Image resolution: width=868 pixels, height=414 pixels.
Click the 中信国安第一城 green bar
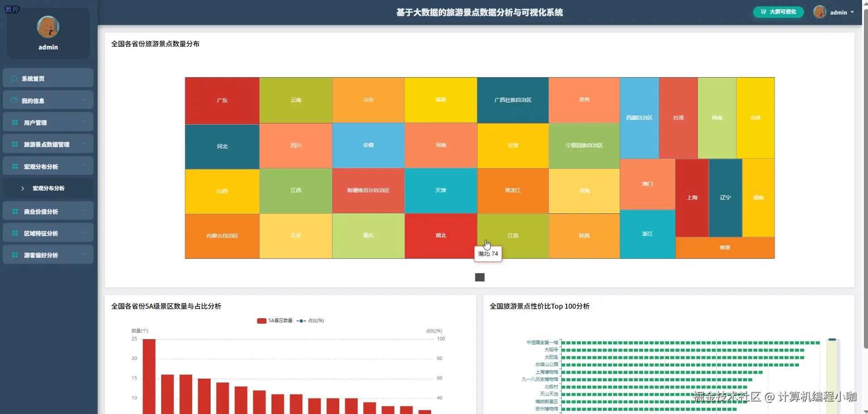[x=690, y=343]
